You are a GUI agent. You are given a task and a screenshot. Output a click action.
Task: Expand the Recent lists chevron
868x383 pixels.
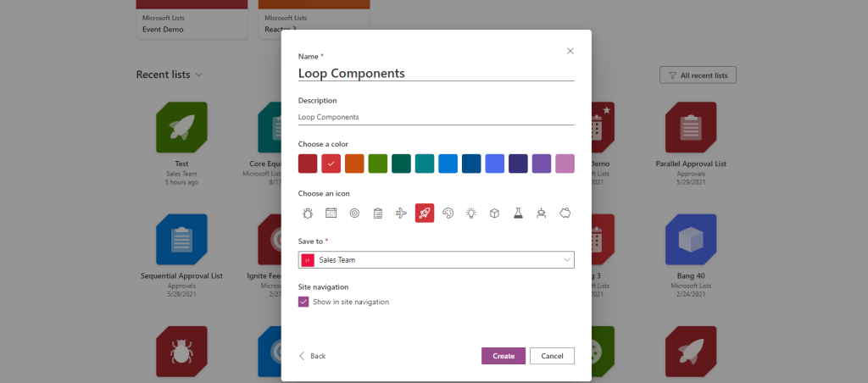[x=199, y=75]
